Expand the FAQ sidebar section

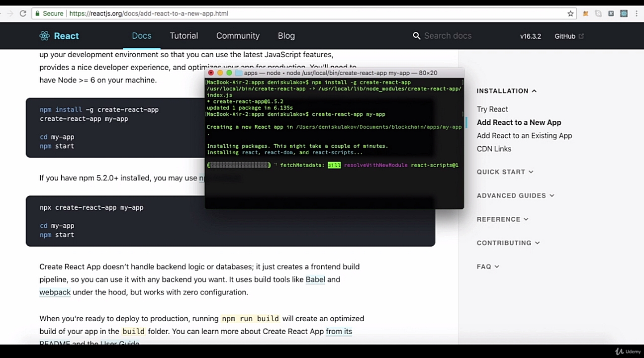[x=488, y=267]
